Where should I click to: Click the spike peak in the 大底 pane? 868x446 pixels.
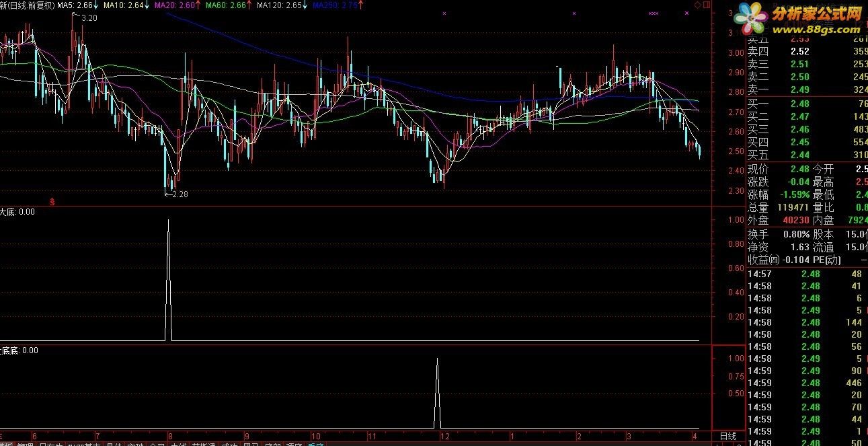coord(168,220)
